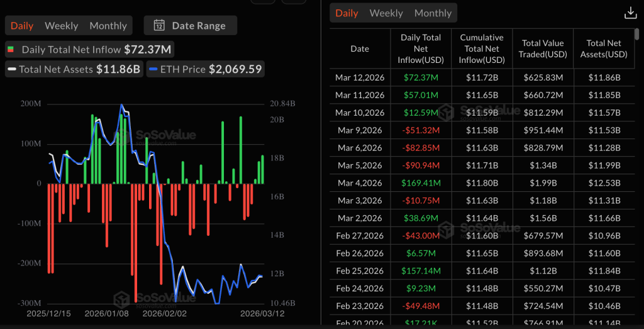Click the red-green Daily Total Net Inflow icon
This screenshot has height=329, width=644.
(11, 49)
